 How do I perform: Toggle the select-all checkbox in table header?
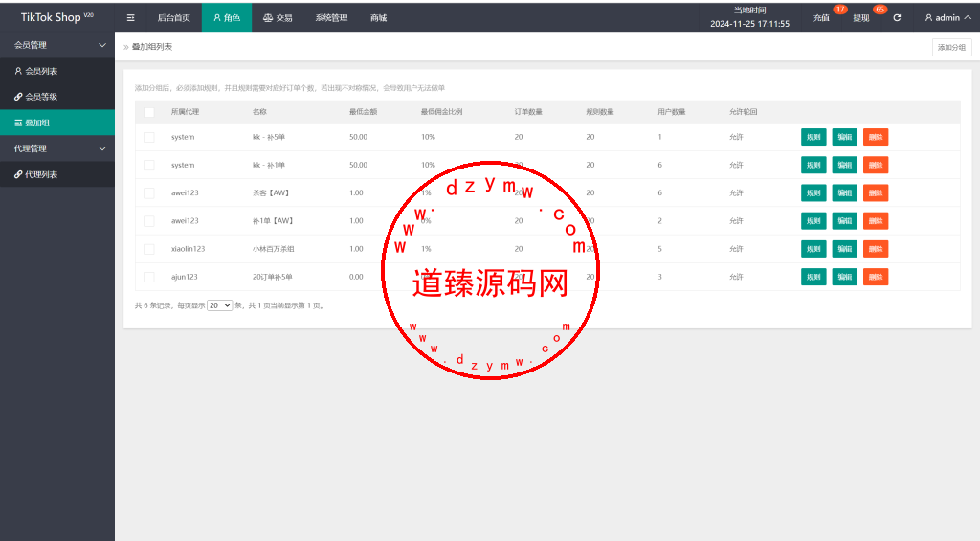(148, 112)
